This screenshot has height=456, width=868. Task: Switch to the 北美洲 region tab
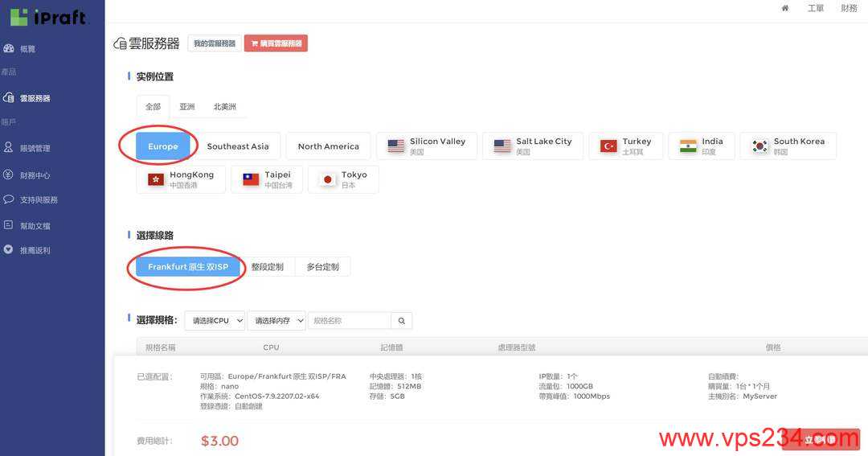pos(225,106)
